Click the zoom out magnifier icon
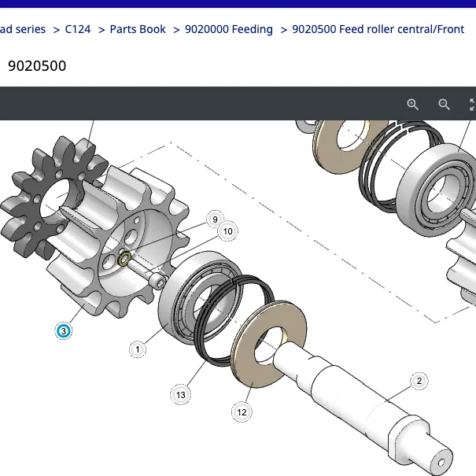This screenshot has width=476, height=476. (x=444, y=105)
